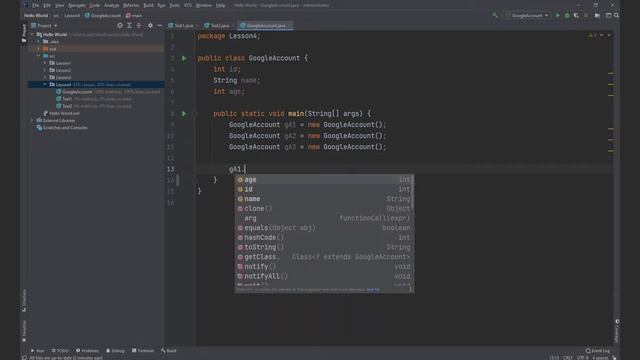This screenshot has width=640, height=360.
Task: Open the GoogleAccount run configuration dropdown
Action: click(528, 16)
